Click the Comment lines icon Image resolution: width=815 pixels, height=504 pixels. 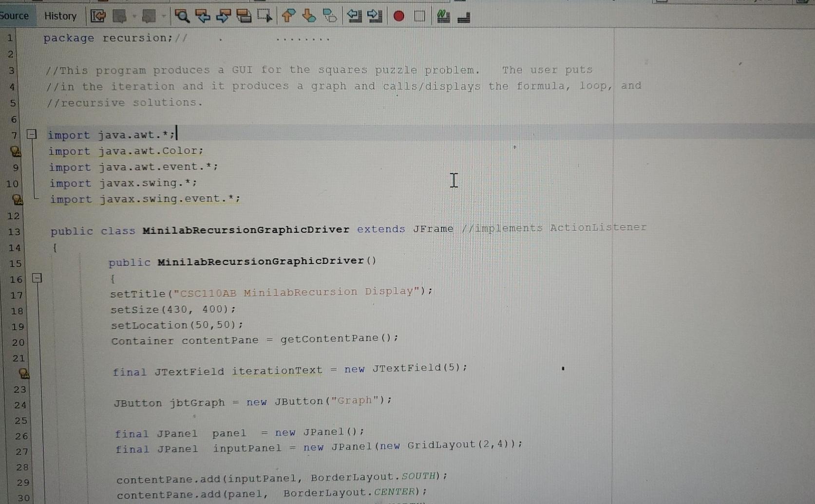(443, 17)
